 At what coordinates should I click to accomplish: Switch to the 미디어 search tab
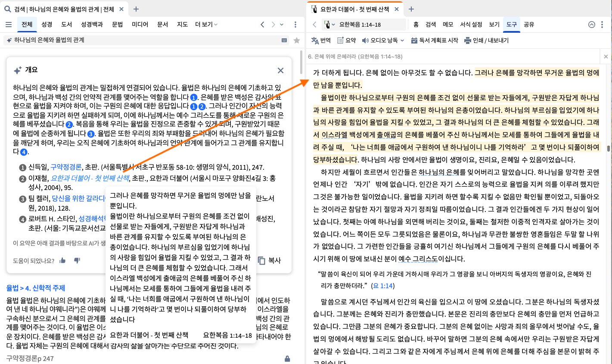click(140, 25)
